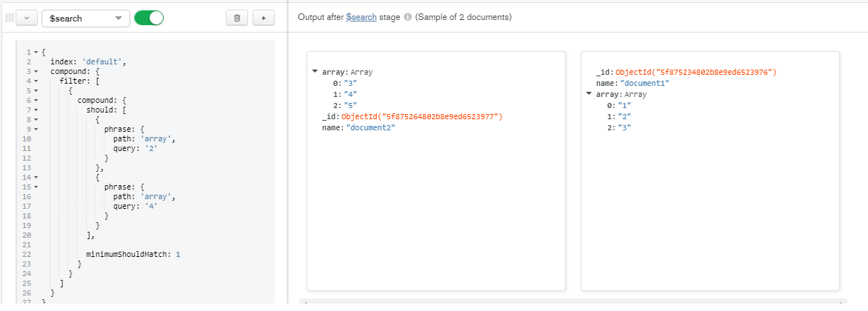The height and width of the screenshot is (311, 868).
Task: Fold code at line 1 gutter arrow
Action: (36, 53)
